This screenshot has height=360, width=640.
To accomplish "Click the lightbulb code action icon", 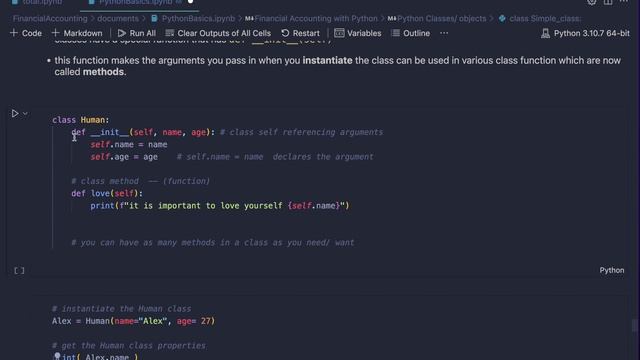I will [x=57, y=356].
